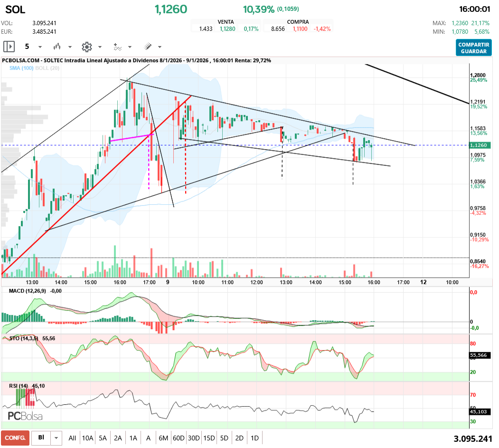
Task: Click the MACD (12,26,9) panel label
Action: pos(28,291)
